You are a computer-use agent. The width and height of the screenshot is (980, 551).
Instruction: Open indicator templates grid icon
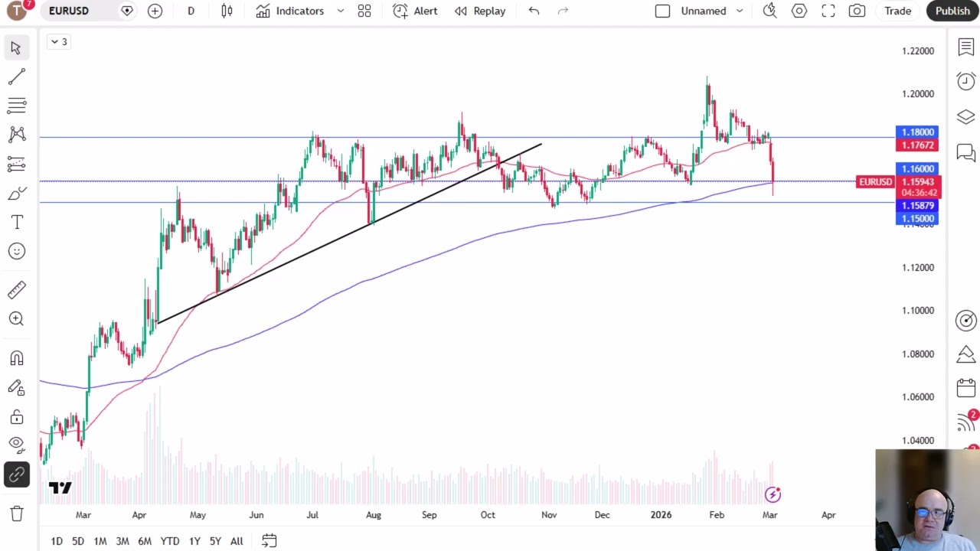[x=364, y=11]
